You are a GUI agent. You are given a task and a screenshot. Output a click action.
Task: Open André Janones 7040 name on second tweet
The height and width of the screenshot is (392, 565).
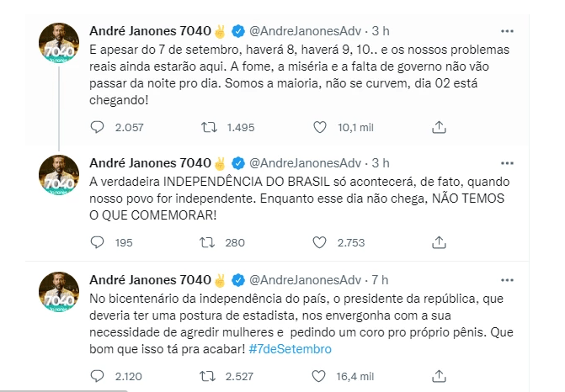pos(145,162)
